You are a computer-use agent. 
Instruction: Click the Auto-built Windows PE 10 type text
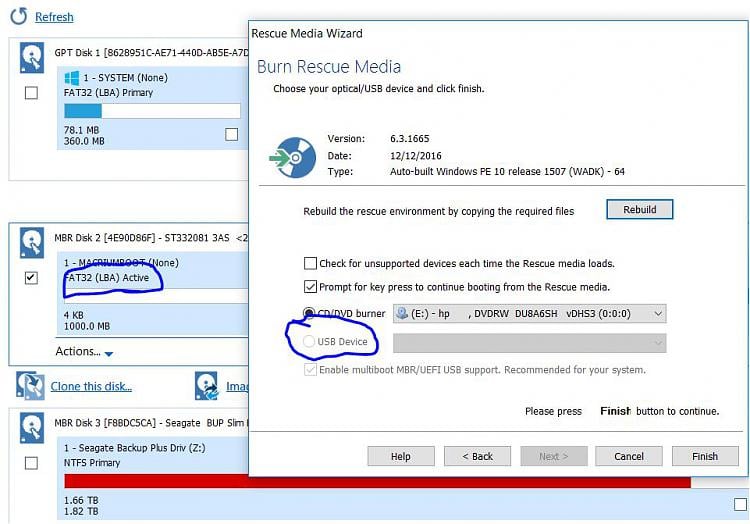507,172
